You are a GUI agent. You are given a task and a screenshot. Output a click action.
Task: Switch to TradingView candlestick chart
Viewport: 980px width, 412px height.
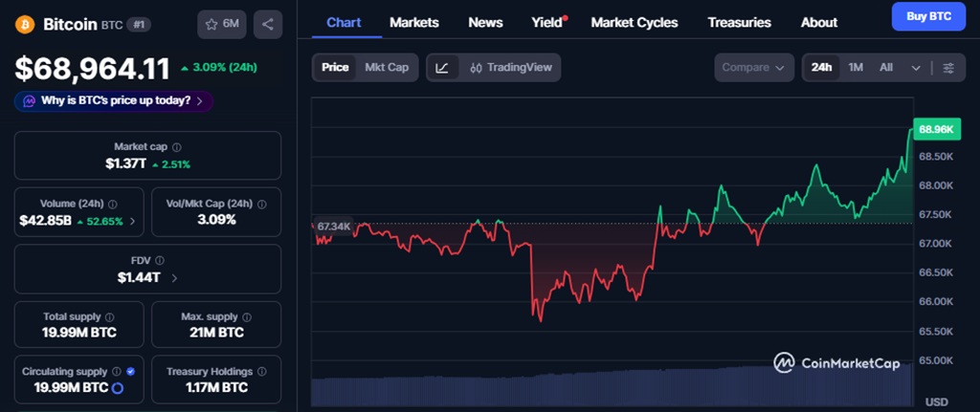pyautogui.click(x=511, y=68)
